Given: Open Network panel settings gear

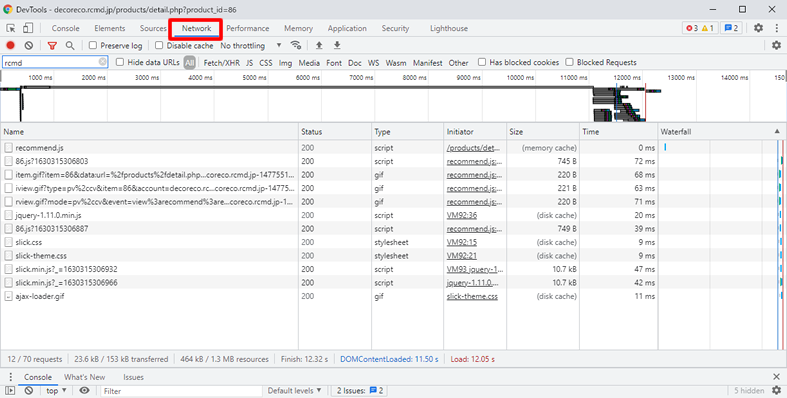Looking at the screenshot, I should pos(776,45).
